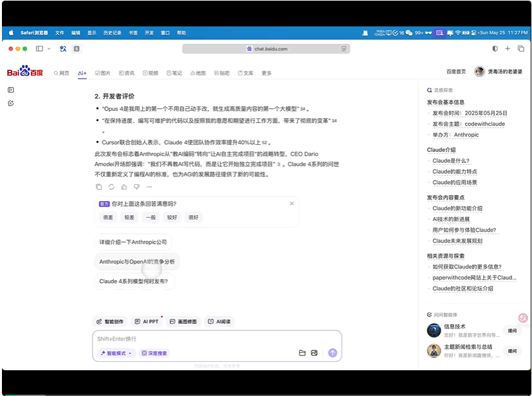Viewport: 532px width, 396px height.
Task: Click the privacy shield icon in Safari
Action: click(495, 48)
